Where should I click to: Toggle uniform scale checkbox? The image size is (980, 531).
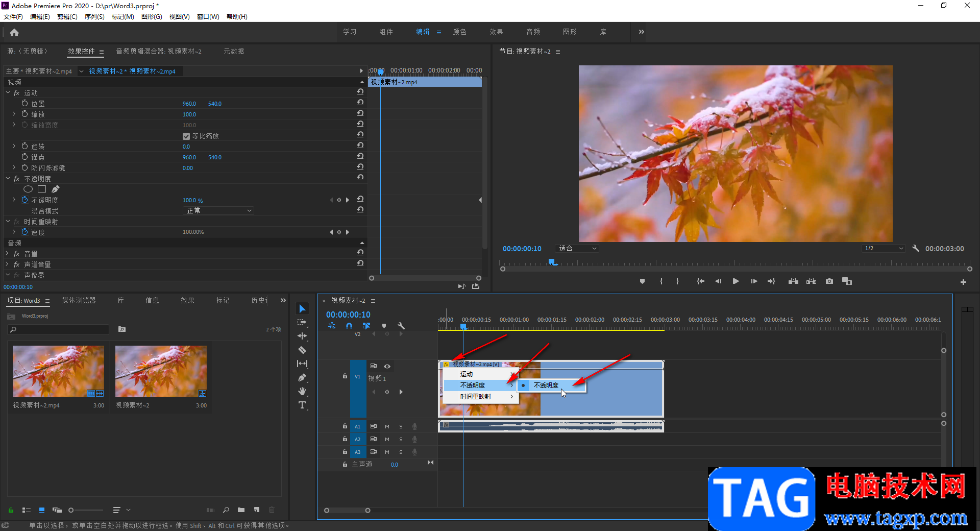[x=186, y=136]
